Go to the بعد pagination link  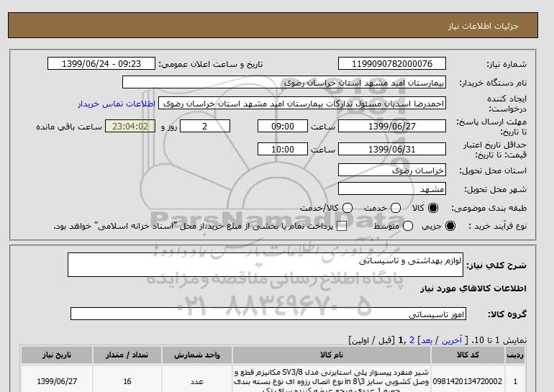(x=427, y=340)
